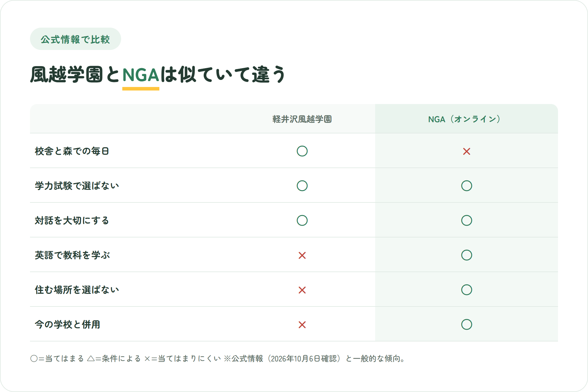Click the red cross for 今の学校と併用 under 軽井沢風越学園
Screen dimensions: 588x392
tap(302, 325)
